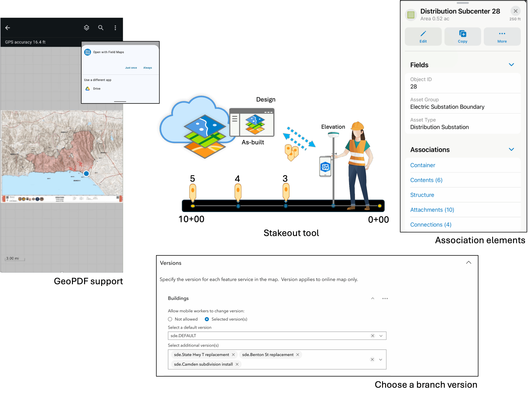Open Attachments (10) in Associations
Screen dimensions: 532x397
click(432, 210)
